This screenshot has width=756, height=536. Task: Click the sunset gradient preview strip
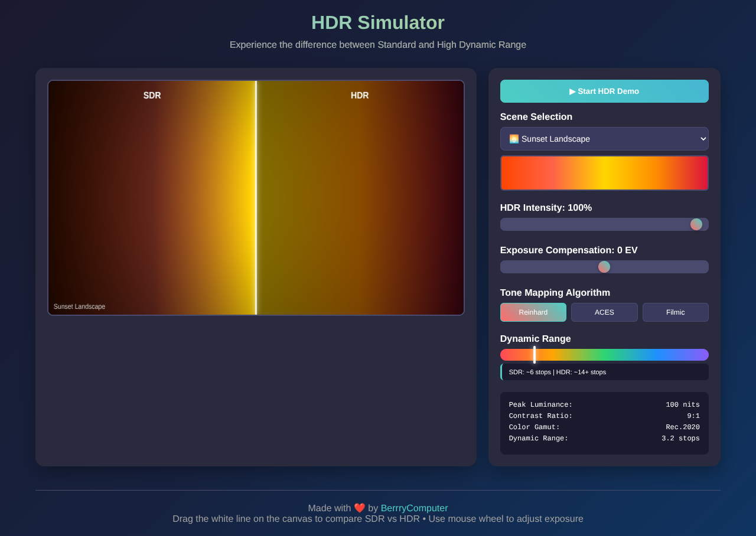(x=604, y=172)
